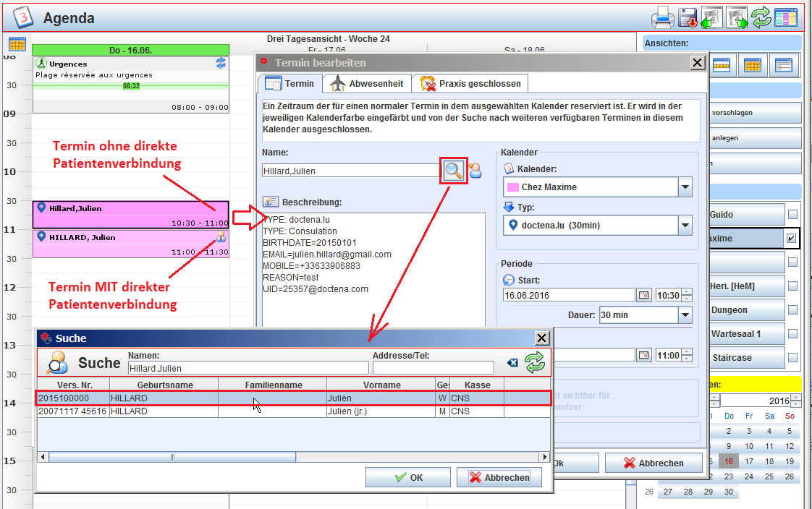This screenshot has width=812, height=509.
Task: Click the clear search icon in the Suche dialog
Action: coord(512,362)
